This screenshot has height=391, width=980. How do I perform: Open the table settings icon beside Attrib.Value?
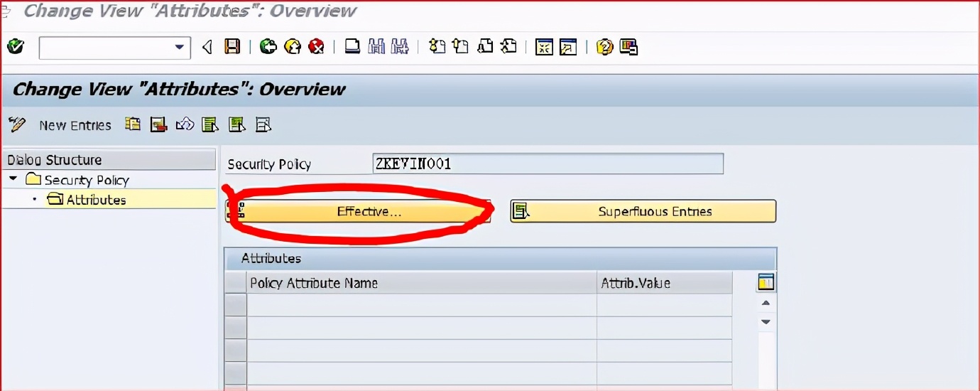[766, 282]
